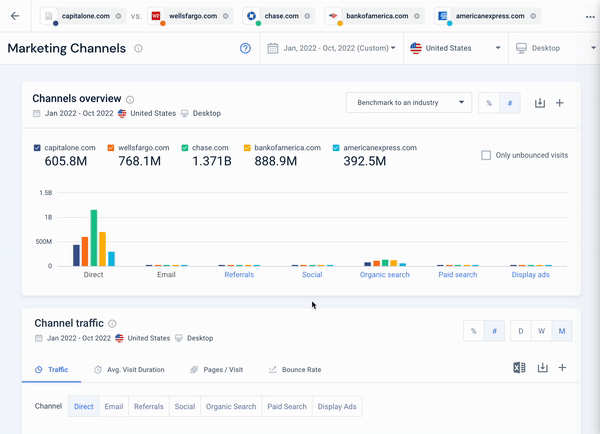
Task: Open the United States country dropdown
Action: (455, 48)
